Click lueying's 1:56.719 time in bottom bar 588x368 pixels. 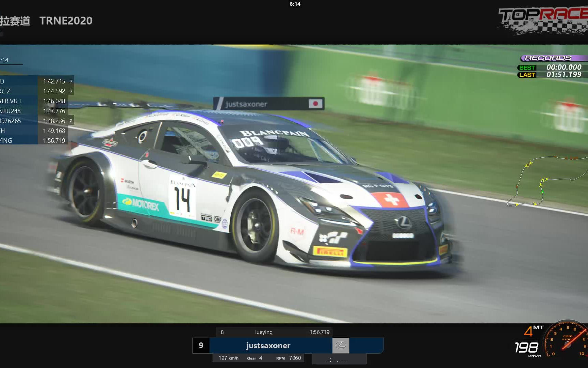(x=320, y=332)
